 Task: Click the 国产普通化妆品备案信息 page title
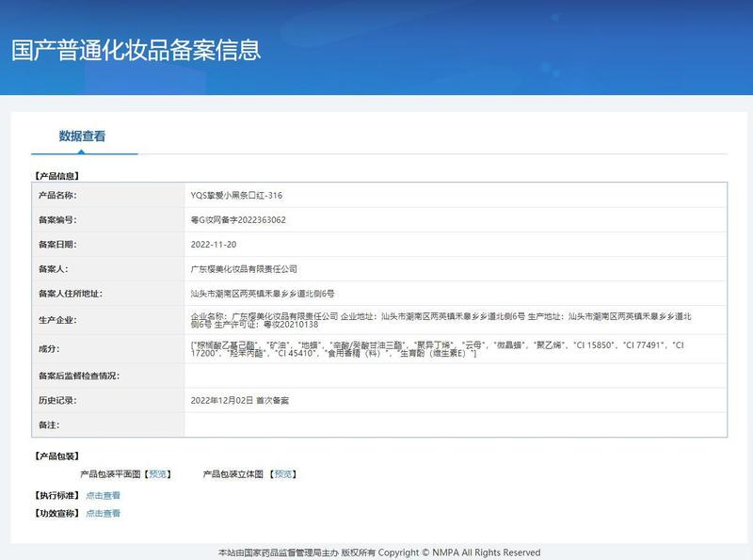(x=136, y=51)
